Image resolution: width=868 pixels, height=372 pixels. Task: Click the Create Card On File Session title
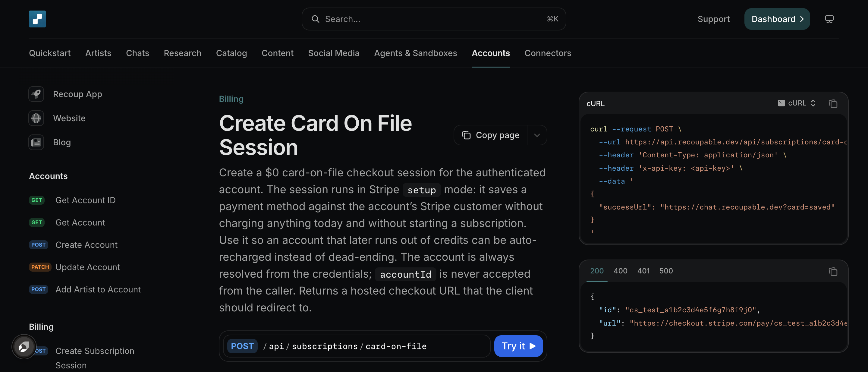tap(315, 135)
